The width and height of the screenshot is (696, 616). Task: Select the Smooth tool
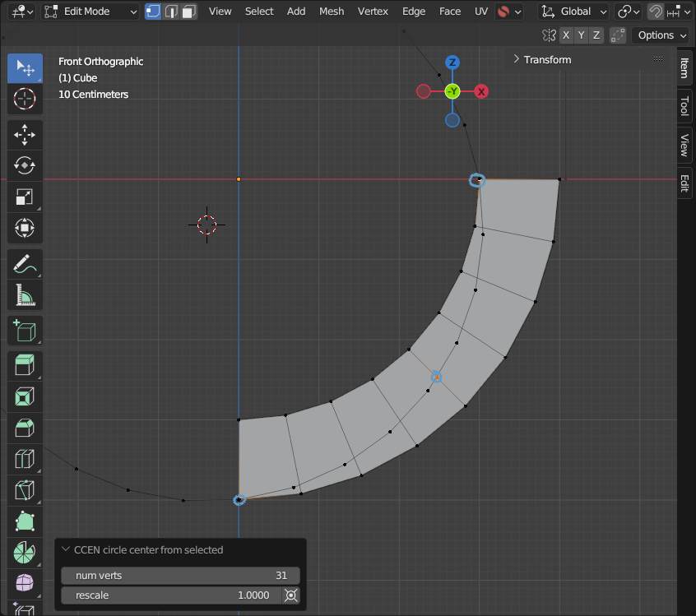pos(25,583)
